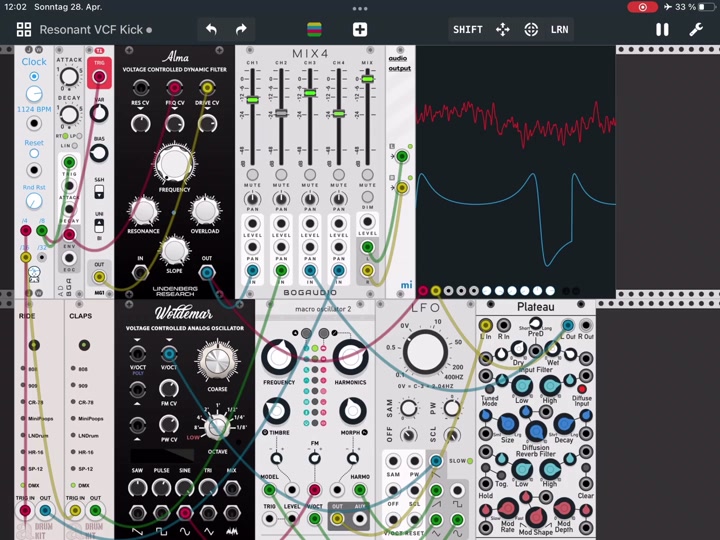Click Woldemar MIX output jack
This screenshot has height=540, width=720.
point(231,488)
